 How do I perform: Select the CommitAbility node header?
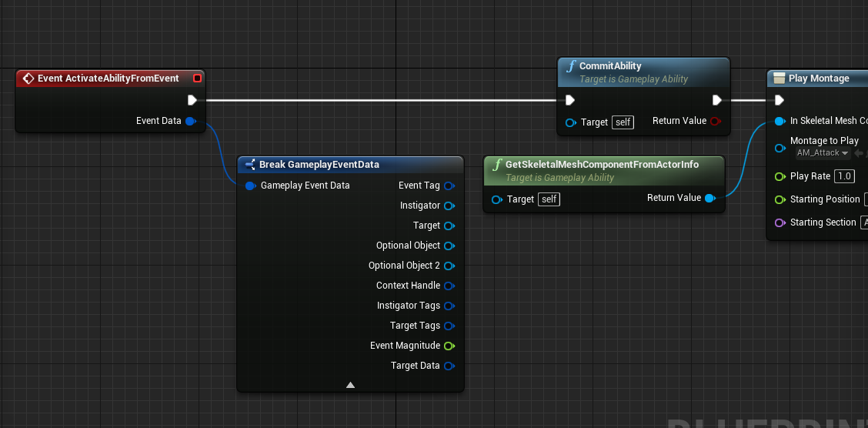click(x=643, y=72)
